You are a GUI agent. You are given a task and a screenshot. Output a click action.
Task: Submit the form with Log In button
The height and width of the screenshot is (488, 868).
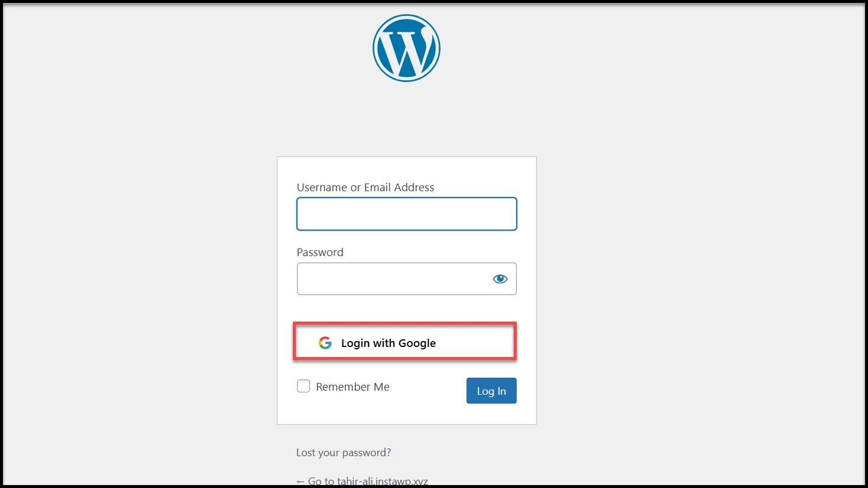(491, 391)
